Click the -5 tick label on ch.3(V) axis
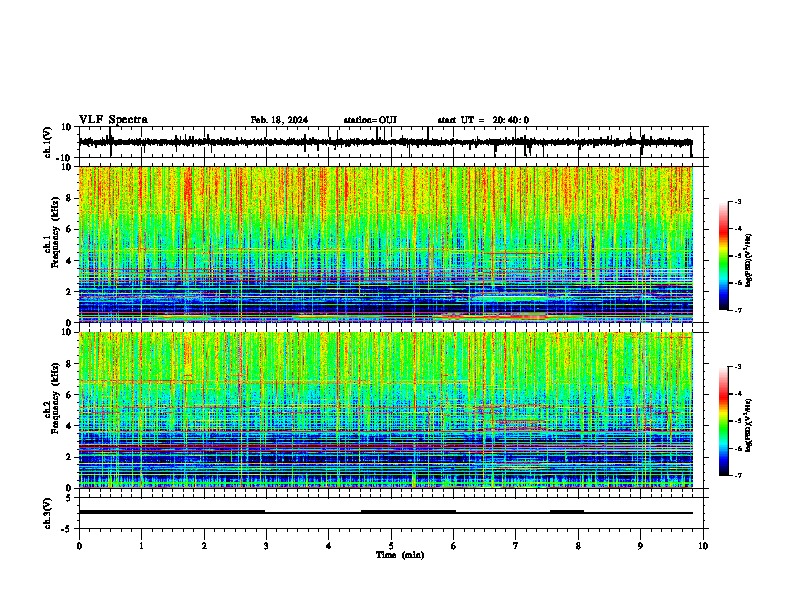 68,529
